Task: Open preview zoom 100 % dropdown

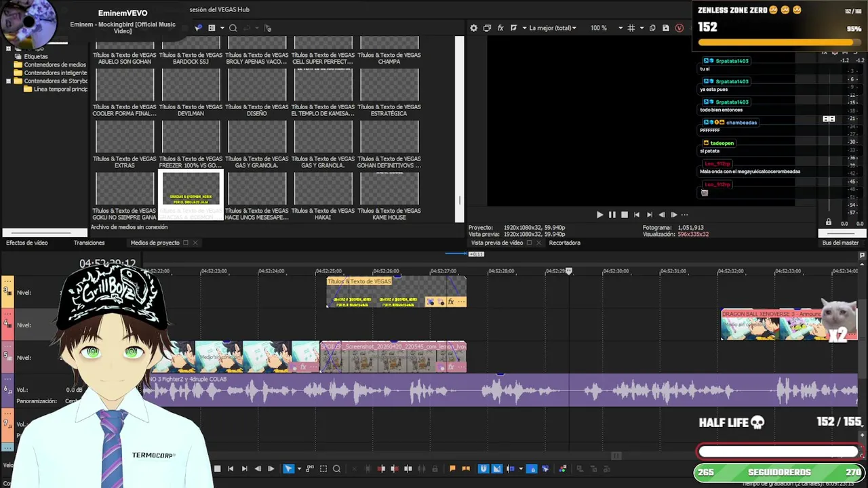Action: click(x=606, y=28)
